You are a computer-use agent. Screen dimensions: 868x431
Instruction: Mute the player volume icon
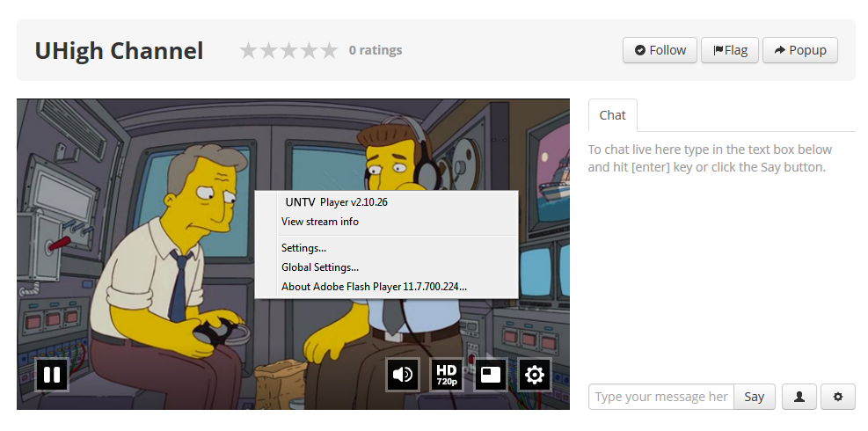point(403,375)
